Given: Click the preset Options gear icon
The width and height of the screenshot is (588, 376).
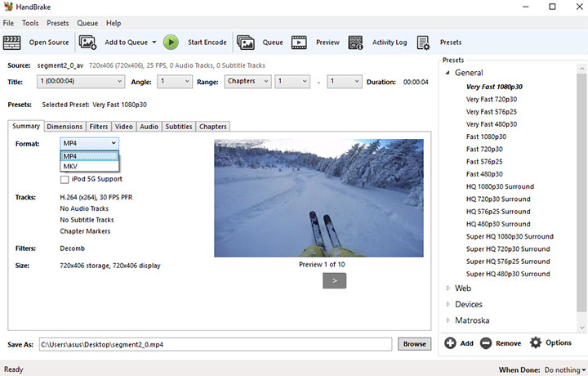Looking at the screenshot, I should [x=536, y=343].
